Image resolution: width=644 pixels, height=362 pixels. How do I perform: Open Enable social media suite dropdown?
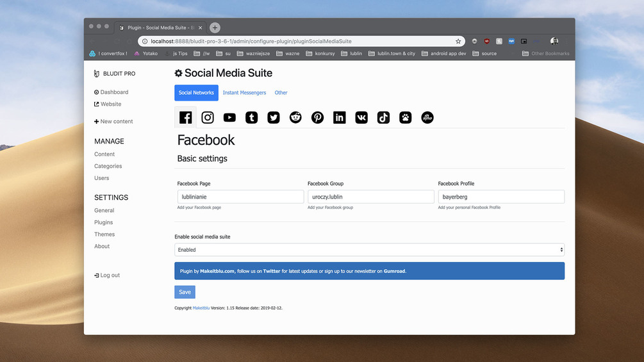(x=369, y=249)
